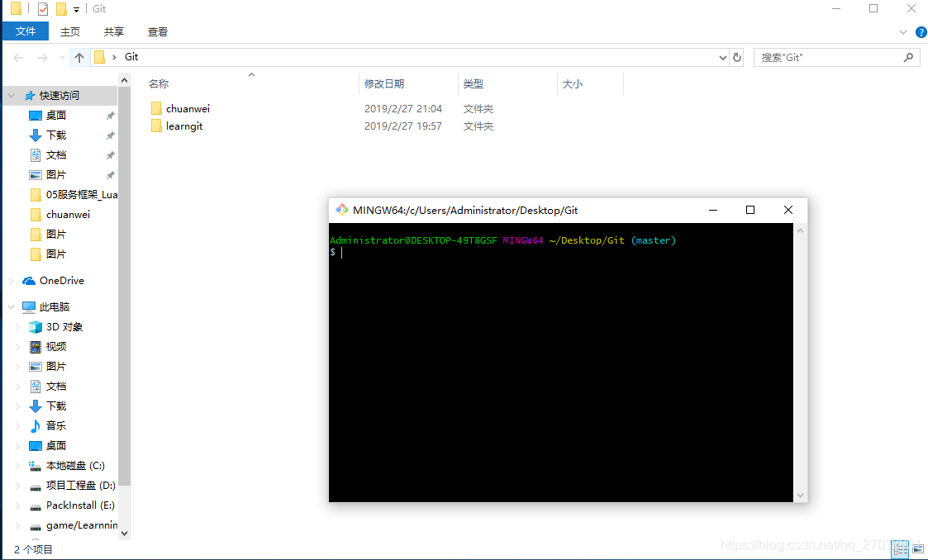Open 视频 under 此电脑
Viewport: 928px width, 560px height.
[56, 347]
